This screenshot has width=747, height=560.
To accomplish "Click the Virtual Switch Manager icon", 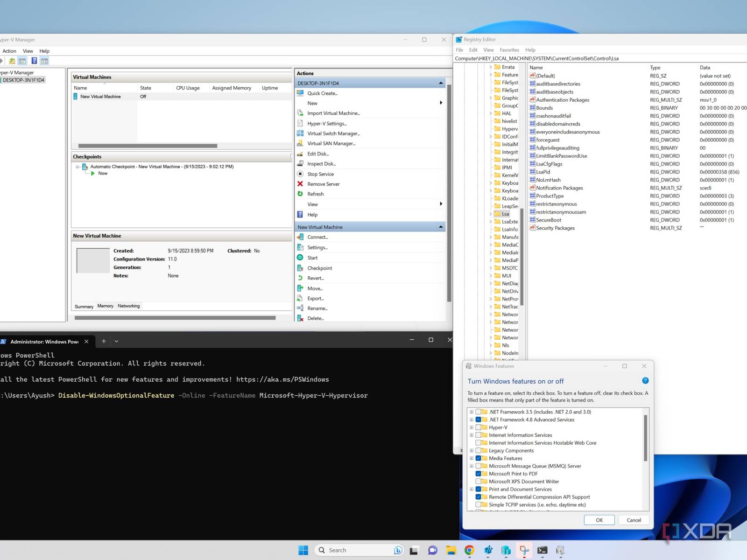I will coord(300,133).
